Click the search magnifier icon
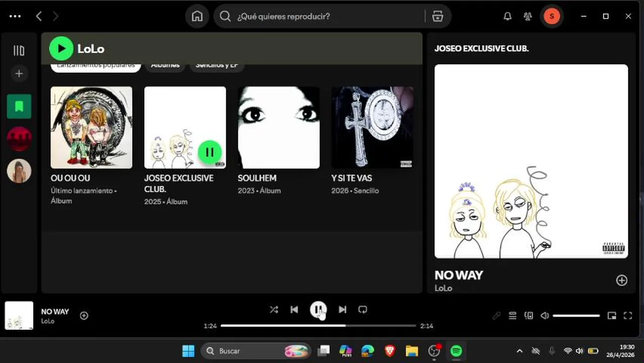This screenshot has height=363, width=644. (x=226, y=16)
